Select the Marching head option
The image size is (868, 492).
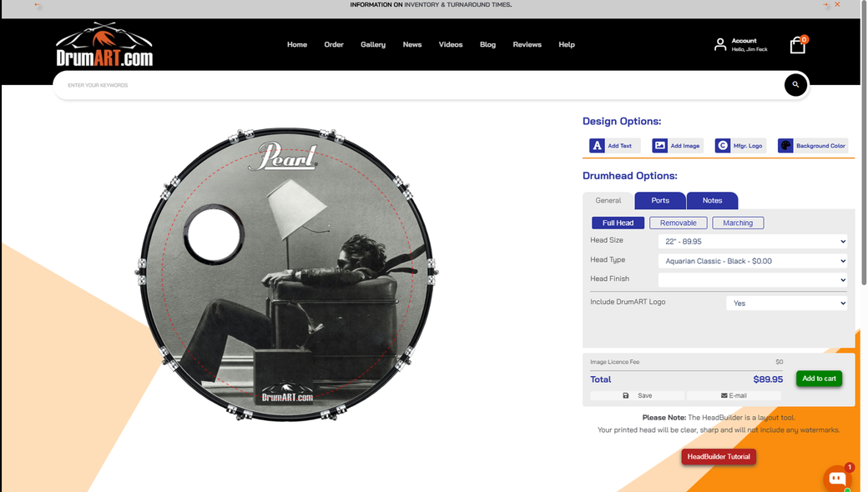(x=738, y=223)
